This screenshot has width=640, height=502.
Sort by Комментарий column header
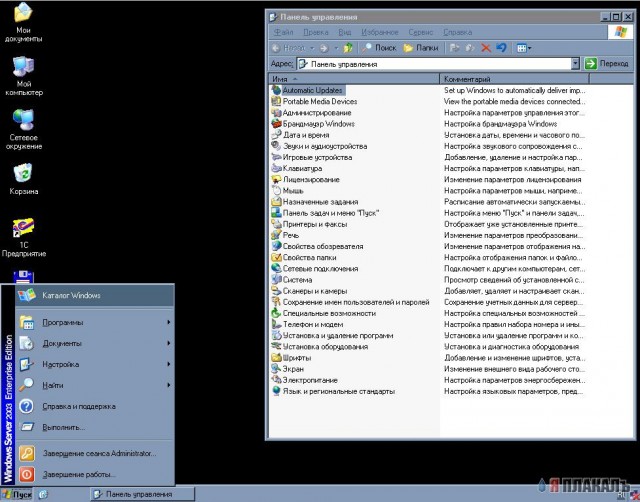point(514,79)
